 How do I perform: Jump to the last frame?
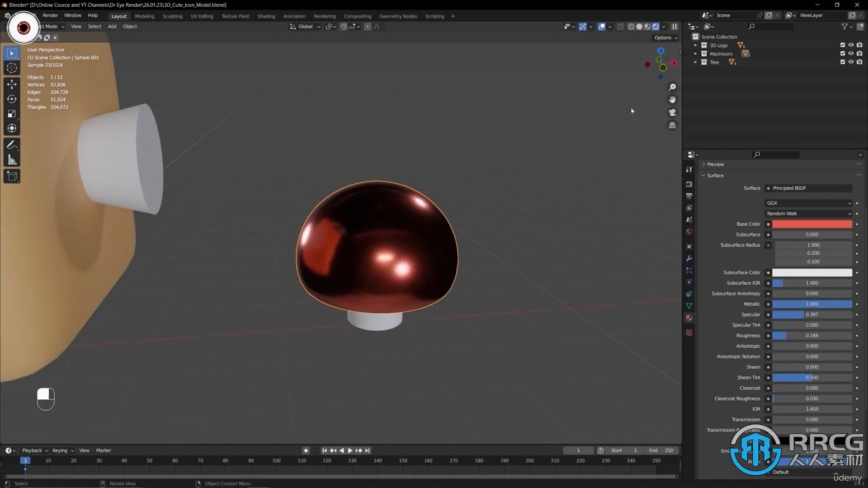coord(367,450)
